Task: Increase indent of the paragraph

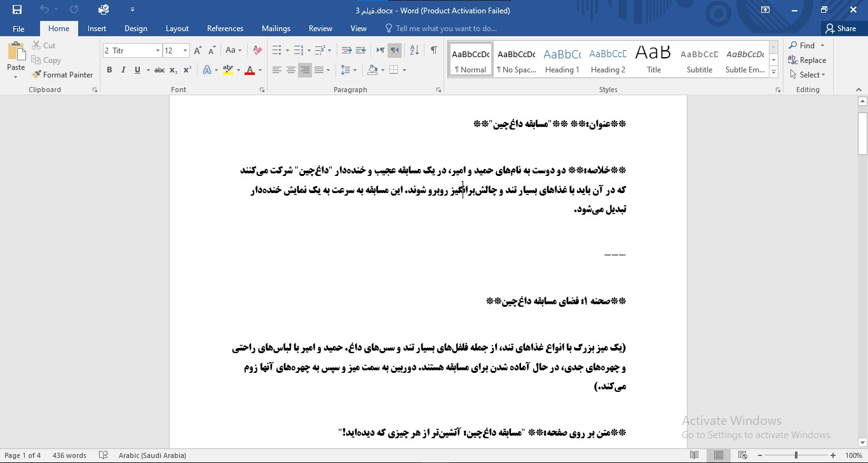Action: (360, 51)
